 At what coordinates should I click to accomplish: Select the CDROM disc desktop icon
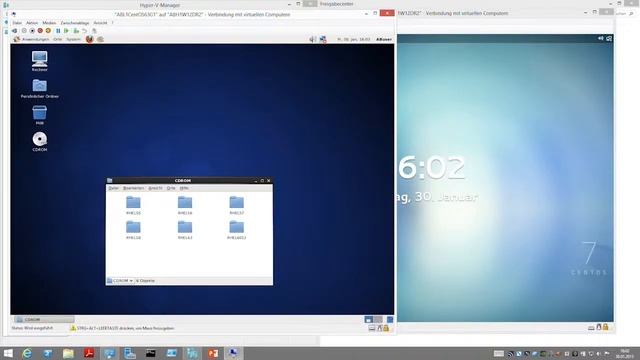click(x=40, y=142)
